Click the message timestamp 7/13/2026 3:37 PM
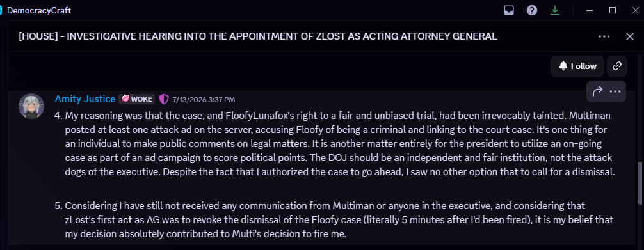The image size is (644, 250). [204, 99]
